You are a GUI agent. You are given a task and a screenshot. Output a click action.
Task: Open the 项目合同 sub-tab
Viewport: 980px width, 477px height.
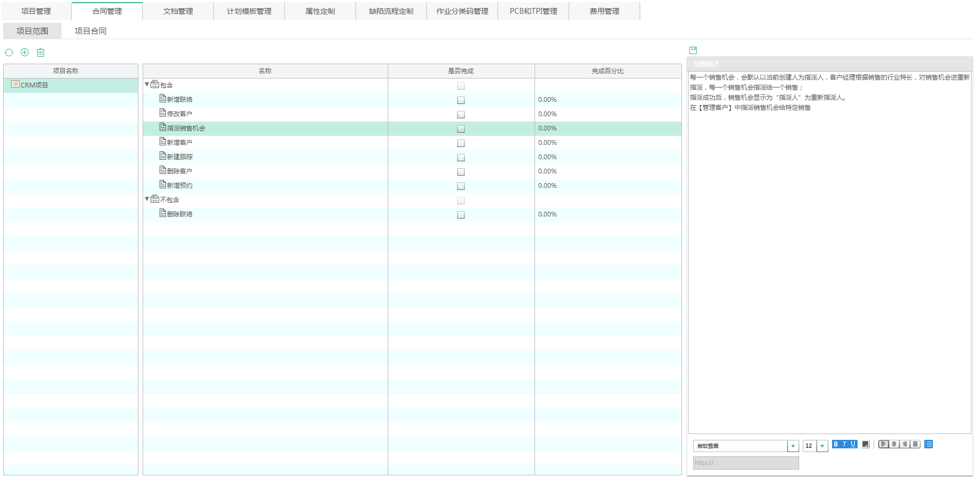tap(90, 31)
